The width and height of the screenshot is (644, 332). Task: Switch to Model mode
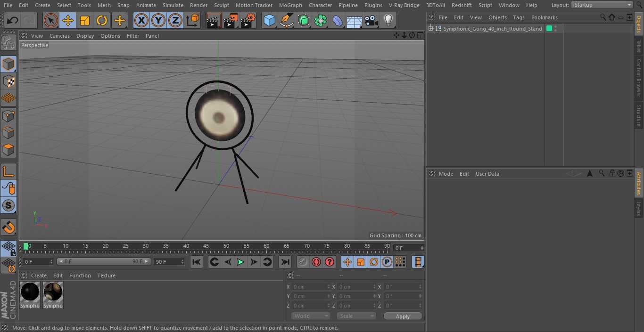(8, 64)
